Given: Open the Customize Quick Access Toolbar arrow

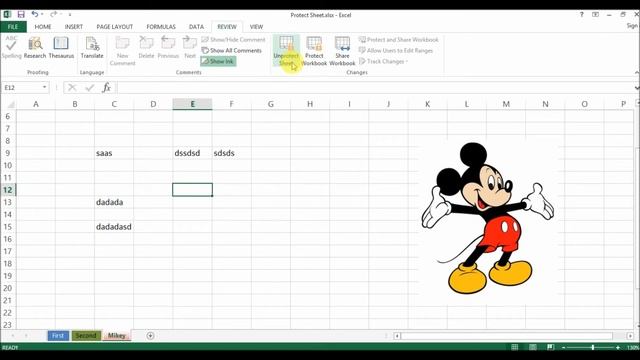Looking at the screenshot, I should 70,15.
